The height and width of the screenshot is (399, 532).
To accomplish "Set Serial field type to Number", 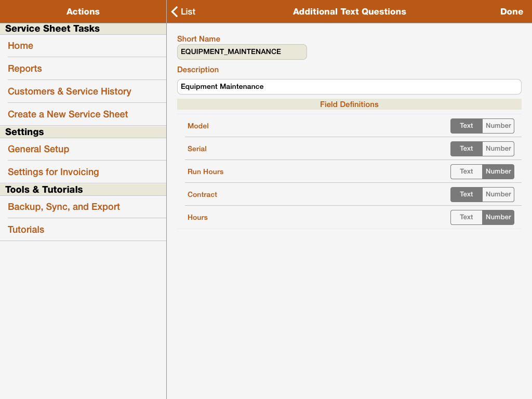I will [x=498, y=149].
